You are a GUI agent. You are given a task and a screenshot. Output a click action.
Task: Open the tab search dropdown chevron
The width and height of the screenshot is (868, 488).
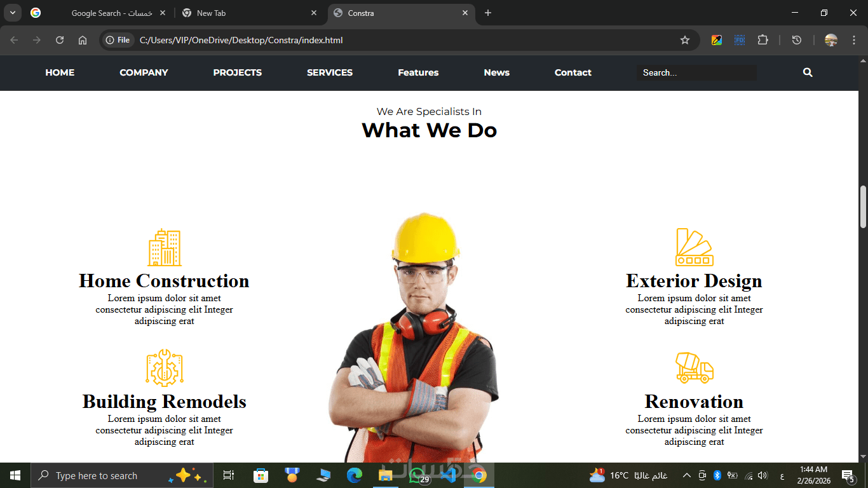click(12, 13)
